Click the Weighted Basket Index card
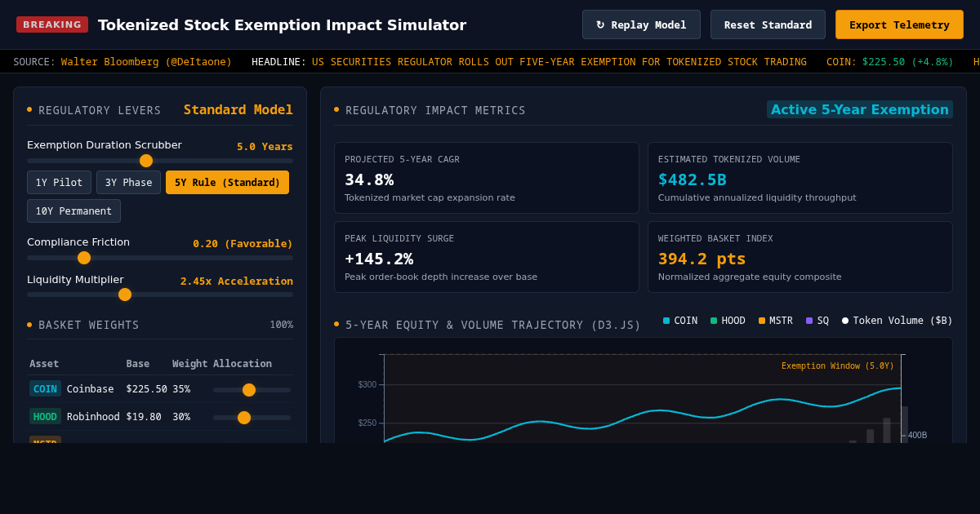This screenshot has height=514, width=980. point(800,257)
